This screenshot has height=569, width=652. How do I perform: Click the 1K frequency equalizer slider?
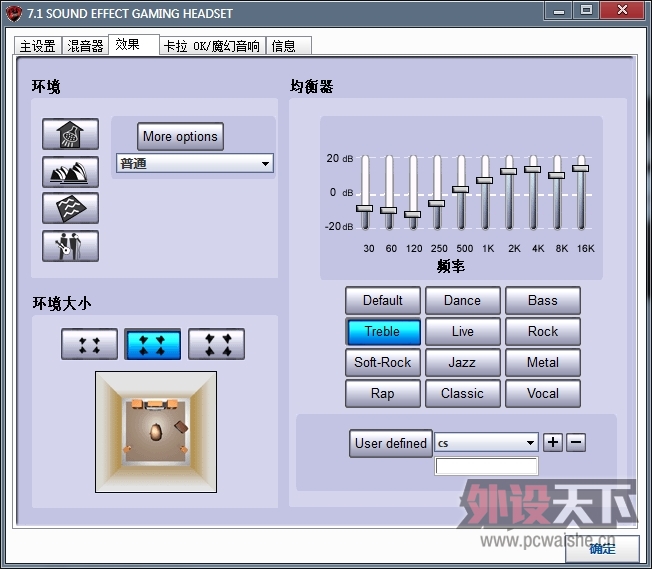(x=485, y=181)
